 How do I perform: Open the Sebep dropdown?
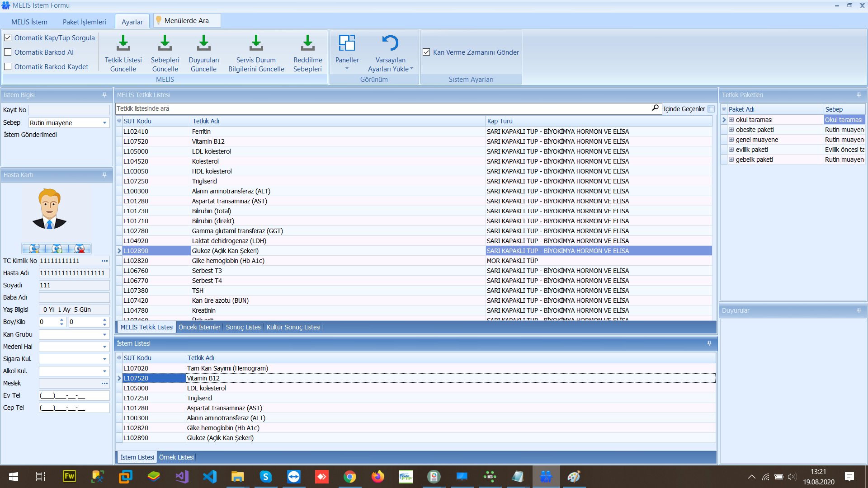point(105,123)
